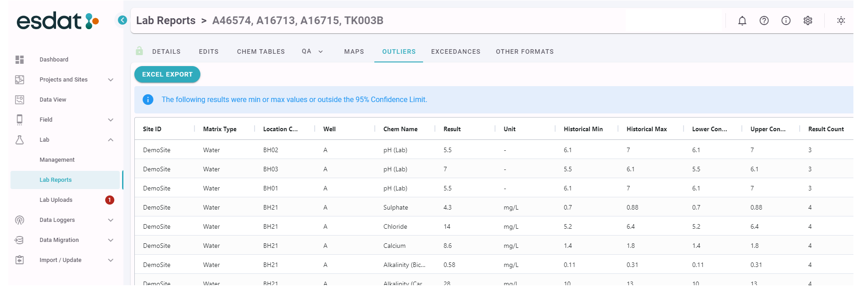This screenshot has width=868, height=308.
Task: Click the result value 0.58
Action: 449,265
